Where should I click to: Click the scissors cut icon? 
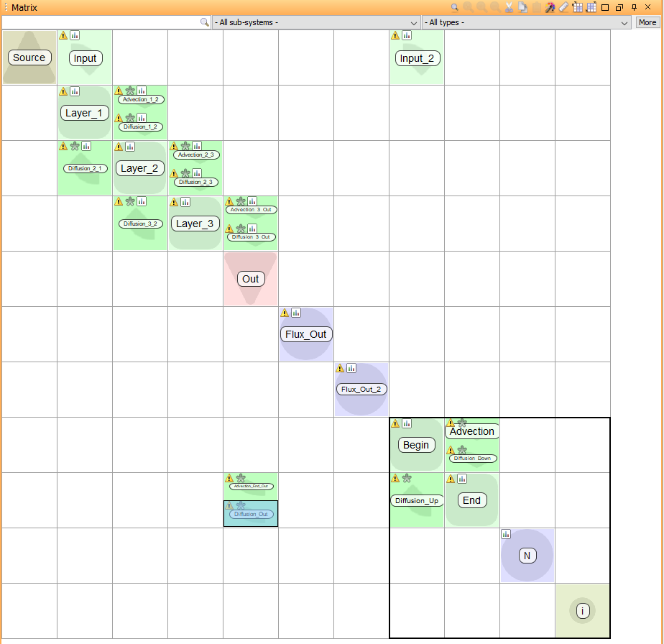coord(509,7)
